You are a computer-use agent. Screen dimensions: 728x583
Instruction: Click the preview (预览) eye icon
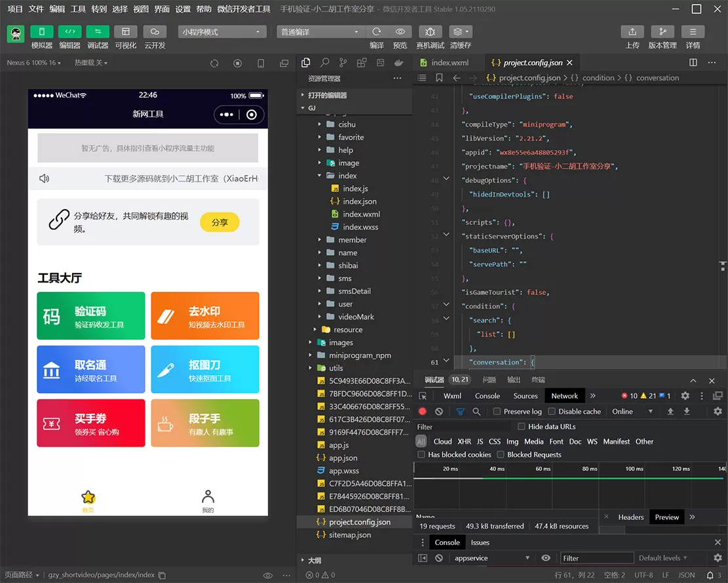pyautogui.click(x=400, y=31)
